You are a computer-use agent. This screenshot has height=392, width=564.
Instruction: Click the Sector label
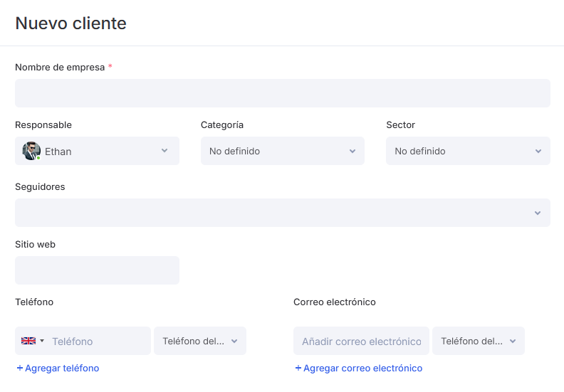[401, 125]
